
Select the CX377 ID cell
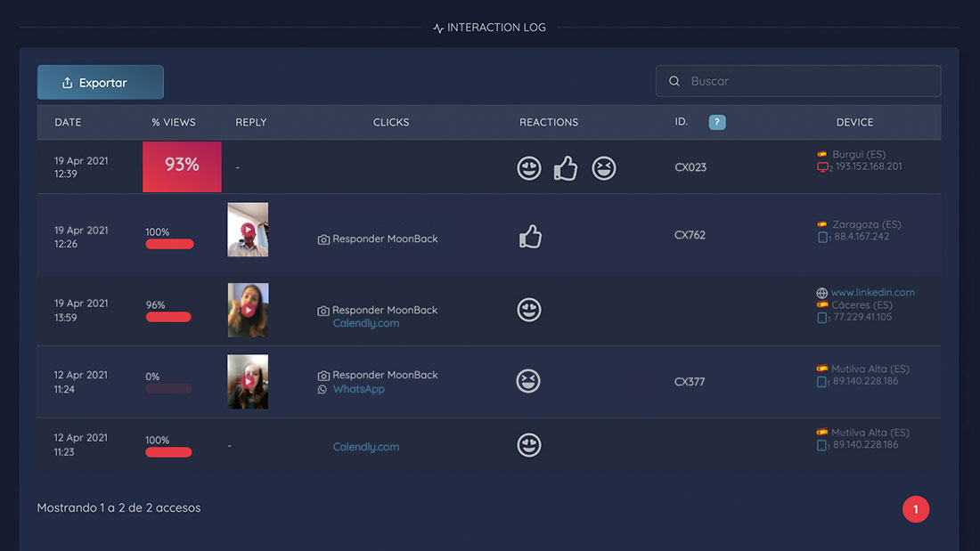pyautogui.click(x=690, y=382)
